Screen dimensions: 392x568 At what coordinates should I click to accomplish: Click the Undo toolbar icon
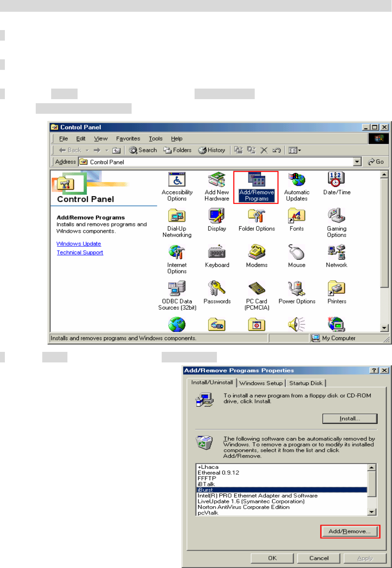tap(277, 150)
